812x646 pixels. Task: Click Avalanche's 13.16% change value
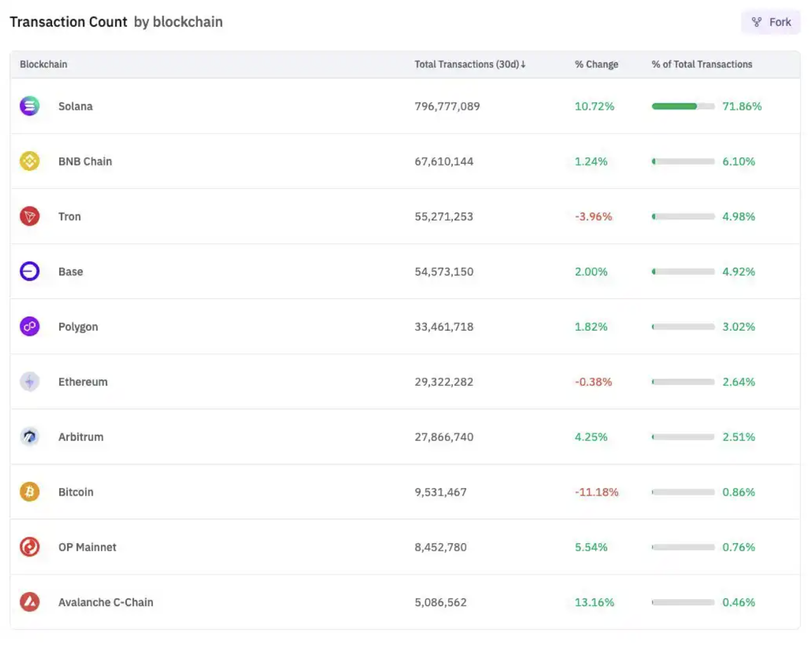point(594,602)
